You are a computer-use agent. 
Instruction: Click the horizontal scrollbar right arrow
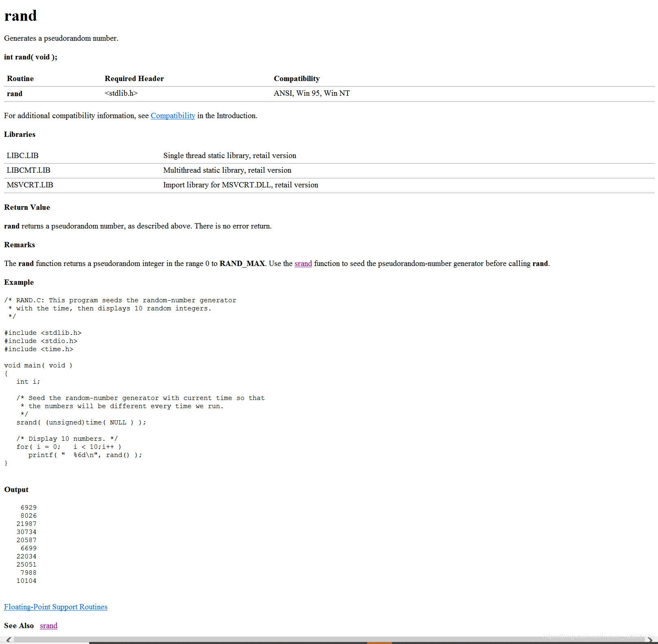pyautogui.click(x=650, y=640)
